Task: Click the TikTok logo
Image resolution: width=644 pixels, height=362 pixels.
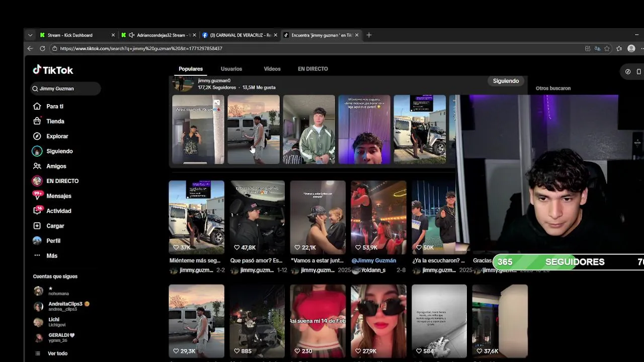Action: tap(53, 70)
